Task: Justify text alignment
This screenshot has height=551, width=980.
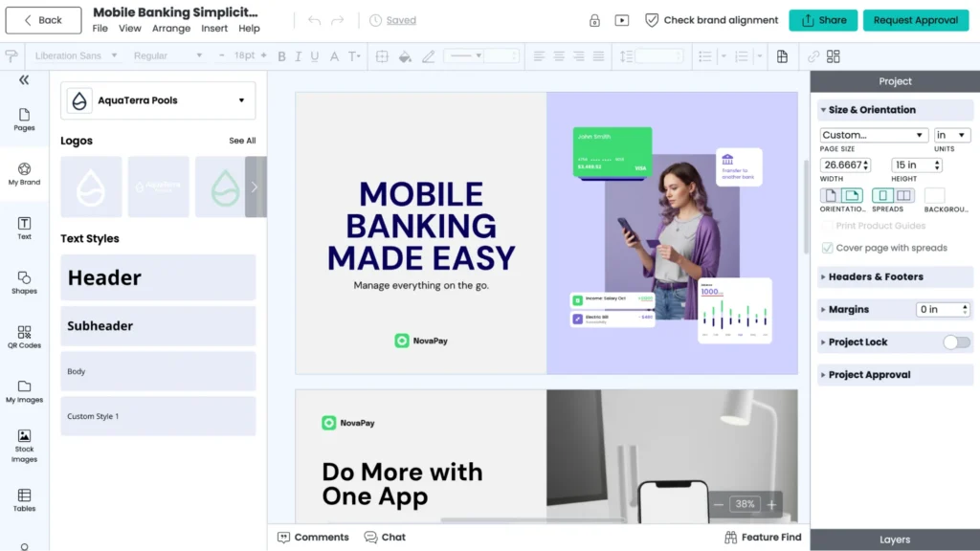Action: [599, 56]
